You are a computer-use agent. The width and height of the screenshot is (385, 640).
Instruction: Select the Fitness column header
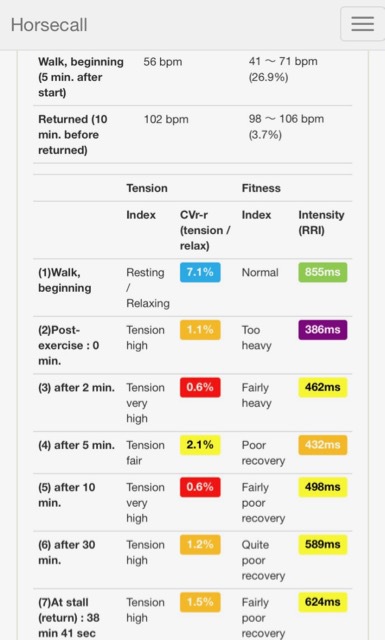(x=261, y=188)
